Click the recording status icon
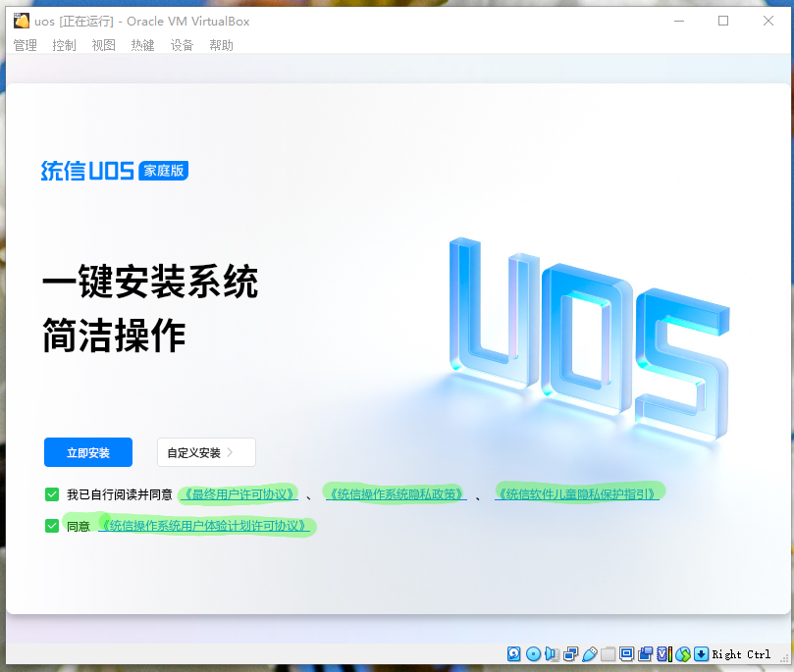The height and width of the screenshot is (672, 794). 646,653
